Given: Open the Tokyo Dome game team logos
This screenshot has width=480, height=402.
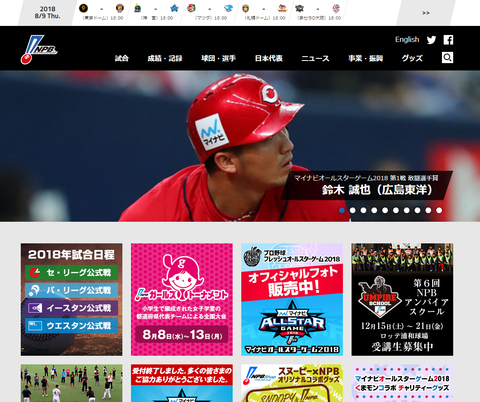Looking at the screenshot, I should pos(102,8).
